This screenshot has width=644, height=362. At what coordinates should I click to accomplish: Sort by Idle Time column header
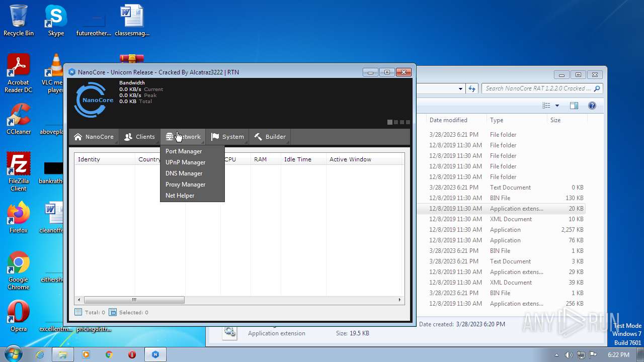tap(303, 159)
